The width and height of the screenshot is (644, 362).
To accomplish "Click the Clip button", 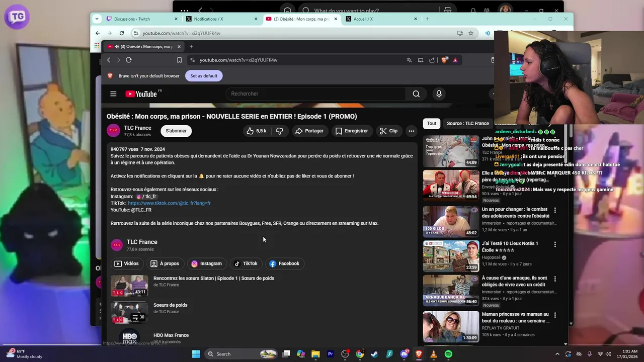I will point(388,131).
